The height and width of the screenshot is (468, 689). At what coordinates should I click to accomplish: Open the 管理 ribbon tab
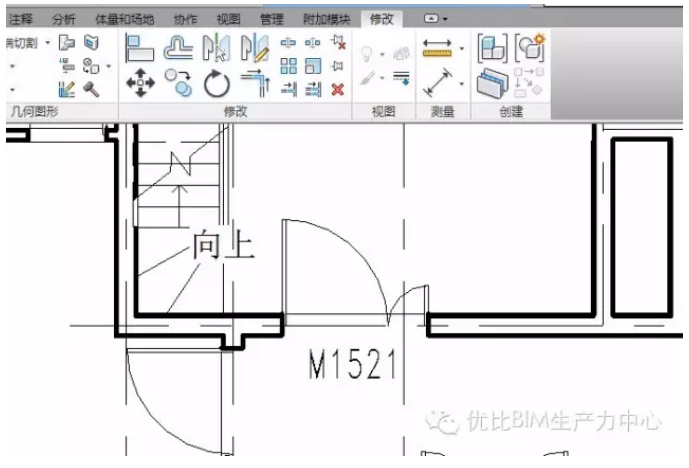pos(271,19)
